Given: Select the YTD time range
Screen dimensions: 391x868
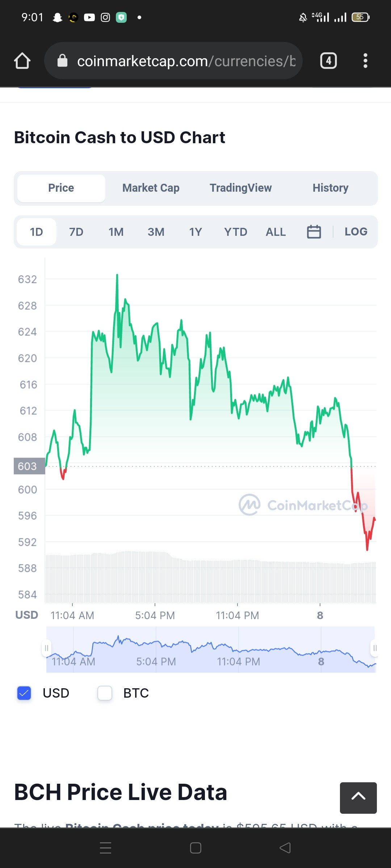Looking at the screenshot, I should click(x=236, y=232).
